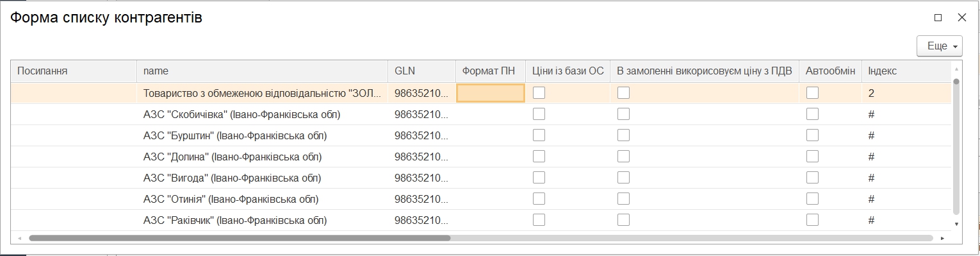This screenshot has width=980, height=256.
Task: Sort by the name column header
Action: (x=262, y=71)
